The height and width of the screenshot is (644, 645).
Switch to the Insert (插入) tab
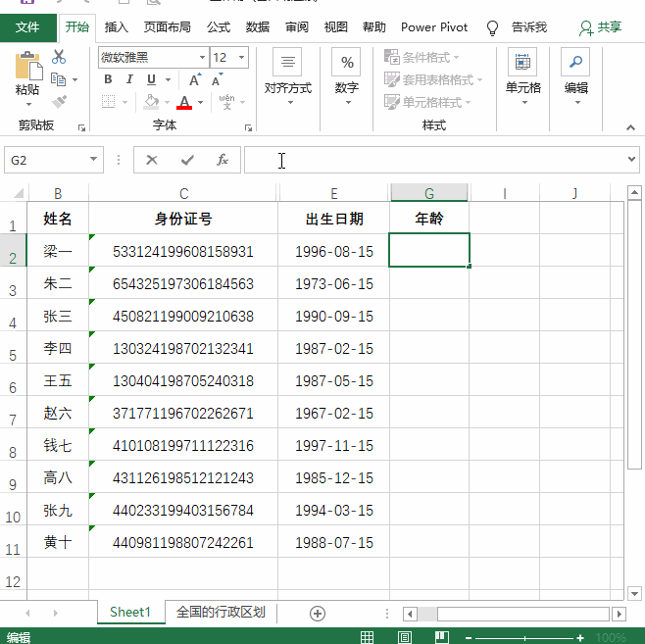[x=116, y=27]
